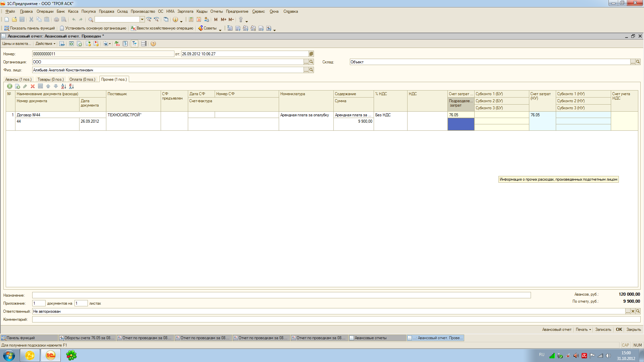Open 1C icon in Windows taskbar
The width and height of the screenshot is (644, 362).
(x=50, y=355)
